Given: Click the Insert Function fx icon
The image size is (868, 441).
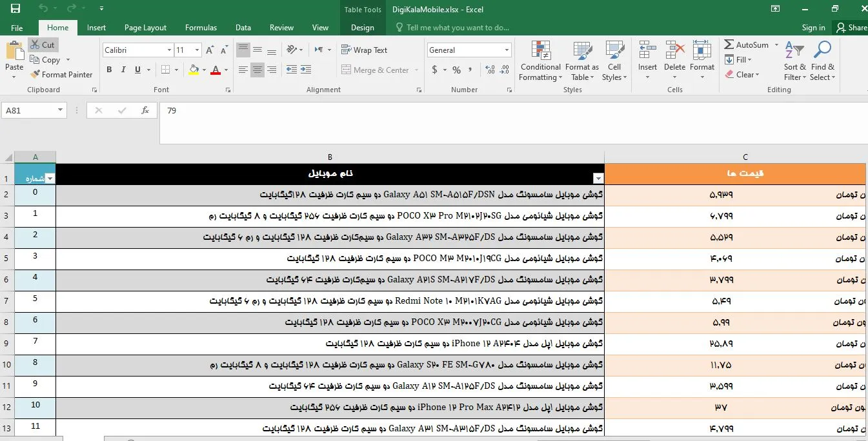Looking at the screenshot, I should (x=145, y=110).
